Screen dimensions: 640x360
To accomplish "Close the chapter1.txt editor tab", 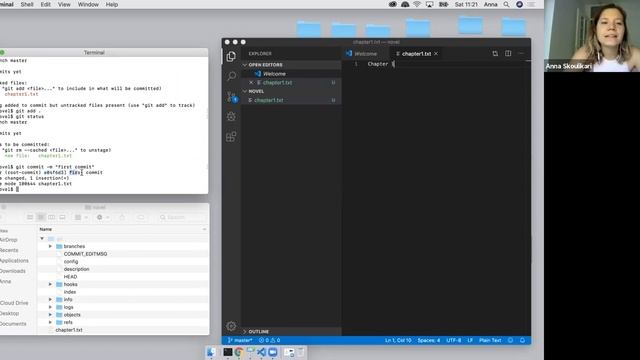I will (x=436, y=53).
